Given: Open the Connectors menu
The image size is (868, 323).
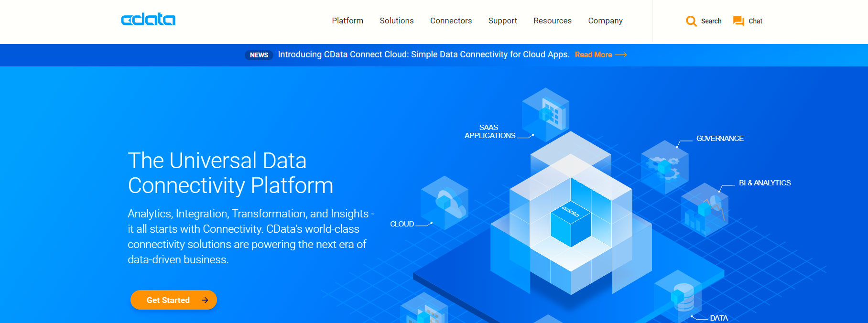Looking at the screenshot, I should point(451,21).
